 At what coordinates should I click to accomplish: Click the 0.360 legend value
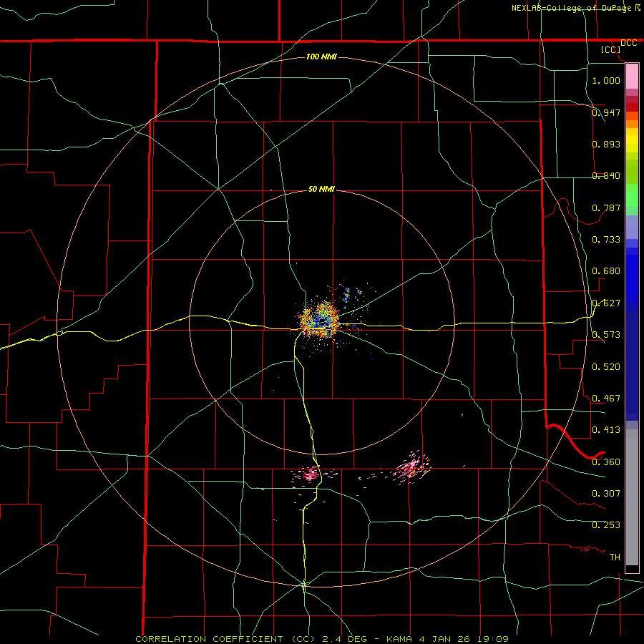coord(606,462)
